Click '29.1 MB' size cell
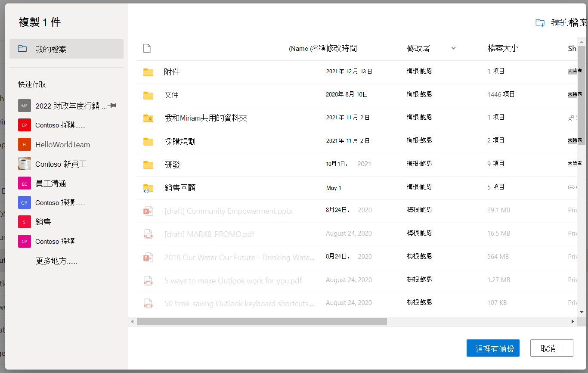The image size is (588, 373). 499,210
